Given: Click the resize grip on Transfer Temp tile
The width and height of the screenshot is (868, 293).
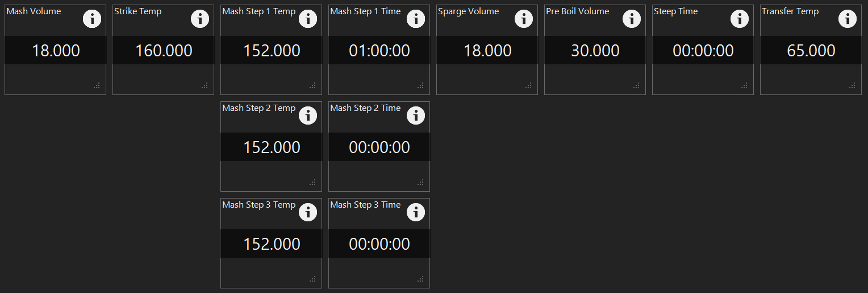Looking at the screenshot, I should (x=852, y=85).
